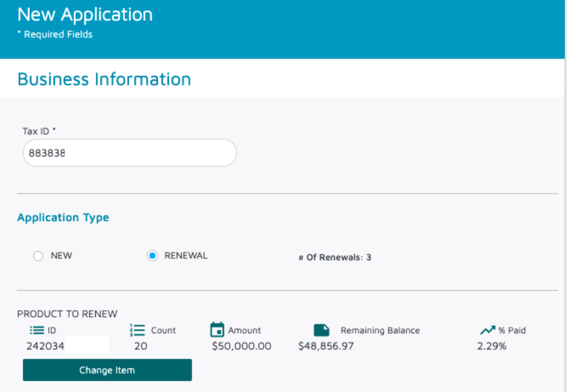The height and width of the screenshot is (392, 567).
Task: Click the Tax ID label
Action: 39,131
